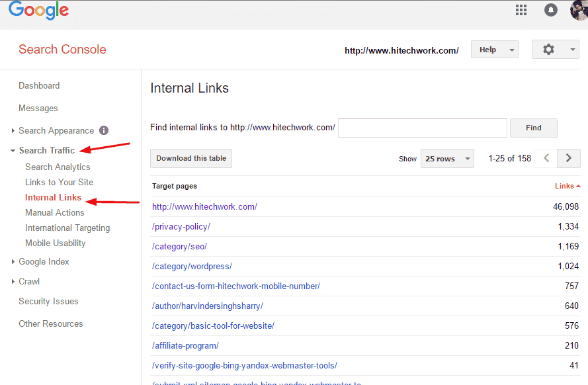Click the 1-25 of 158 pagination text
The height and width of the screenshot is (385, 588).
coord(510,159)
